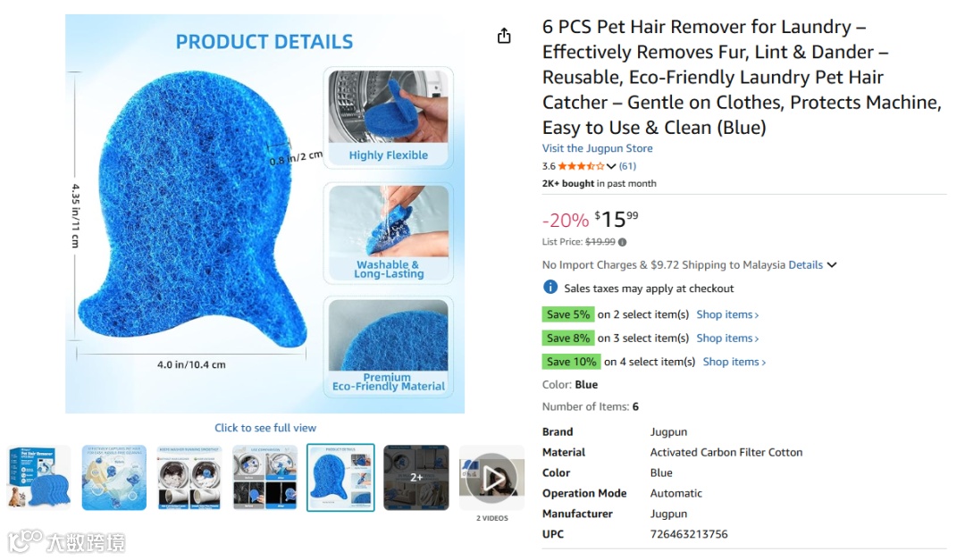Screen dimensions: 965x560
Task: Select the second hair-capturing feature thumbnail
Action: (x=114, y=478)
